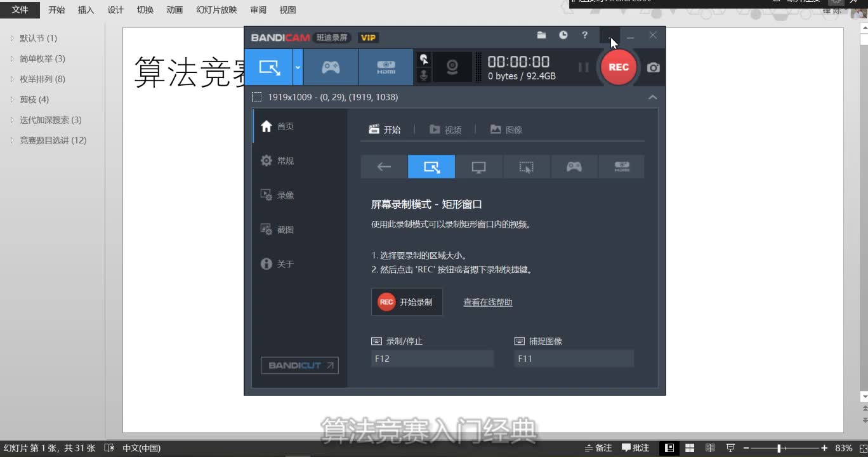Click the 捕捉图像 hotkey field F11

click(574, 359)
